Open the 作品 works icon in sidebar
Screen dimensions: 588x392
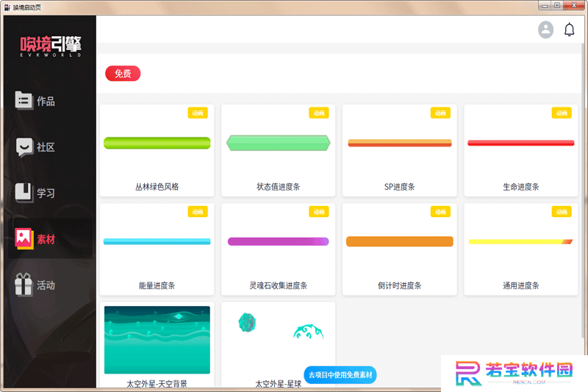[x=24, y=101]
